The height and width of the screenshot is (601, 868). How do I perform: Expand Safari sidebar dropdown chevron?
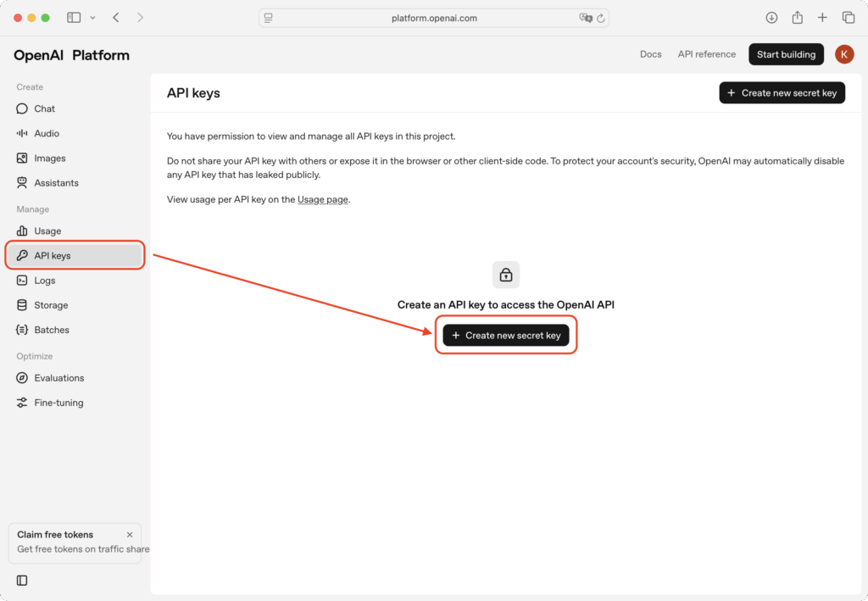coord(92,18)
